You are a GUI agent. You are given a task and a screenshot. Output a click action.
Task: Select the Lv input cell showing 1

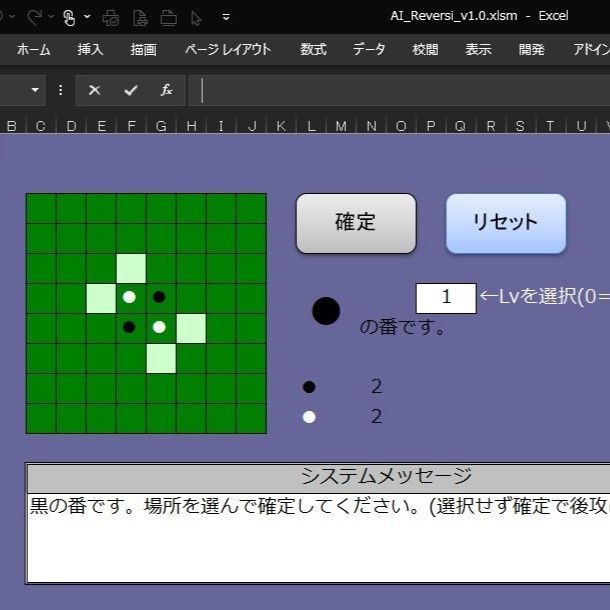pos(446,298)
